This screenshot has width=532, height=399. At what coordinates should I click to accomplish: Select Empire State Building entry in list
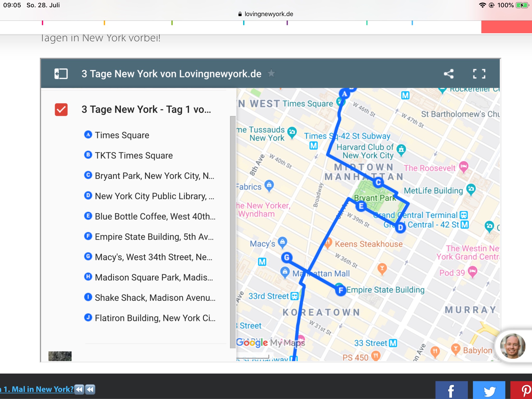(149, 237)
